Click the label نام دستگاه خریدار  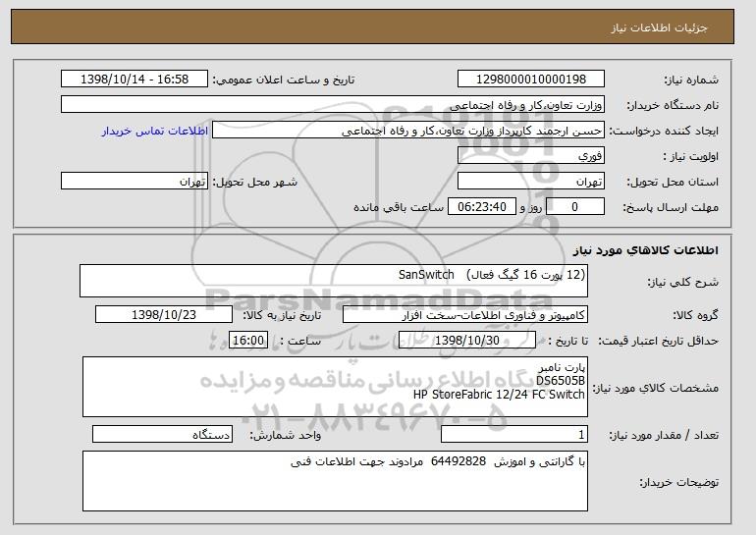coord(673,105)
